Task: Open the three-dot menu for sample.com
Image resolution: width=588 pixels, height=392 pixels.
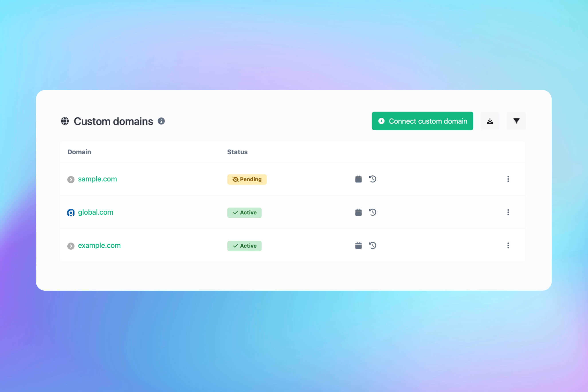Action: point(508,179)
